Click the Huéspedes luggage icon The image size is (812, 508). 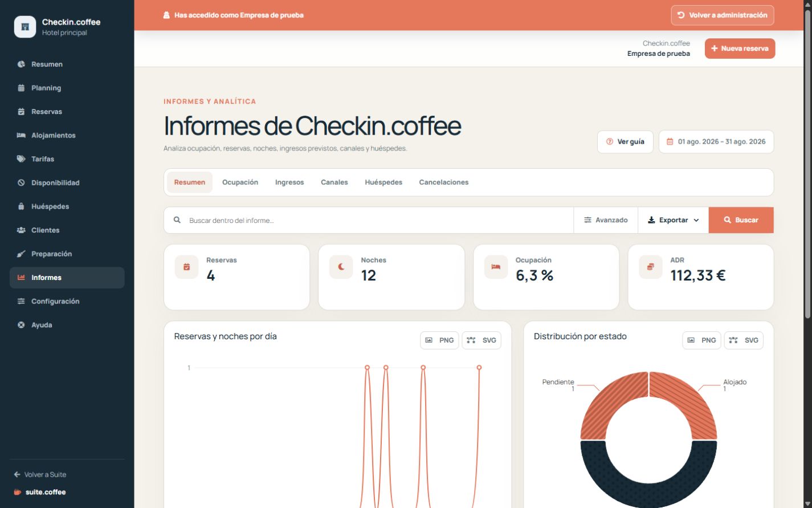[21, 206]
